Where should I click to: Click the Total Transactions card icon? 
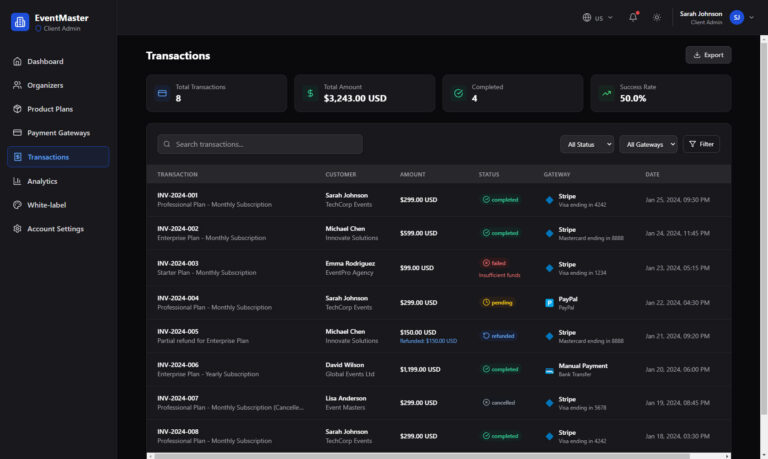162,93
